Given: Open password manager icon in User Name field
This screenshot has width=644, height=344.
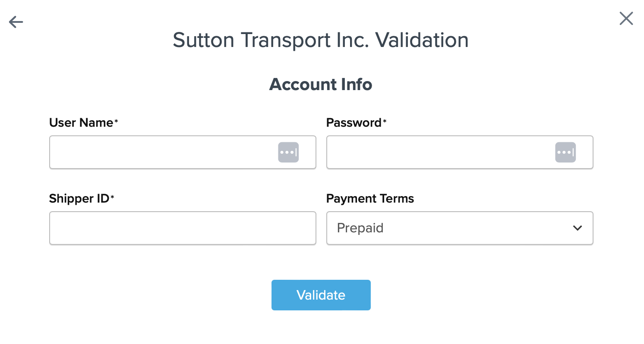Looking at the screenshot, I should click(x=288, y=152).
